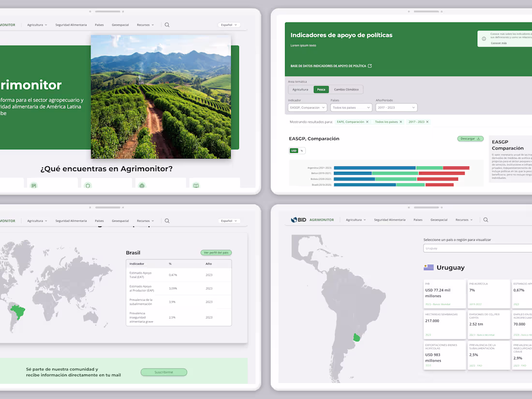532x399 pixels.
Task: Click Ver perfil del país for Brasil
Action: 216,252
